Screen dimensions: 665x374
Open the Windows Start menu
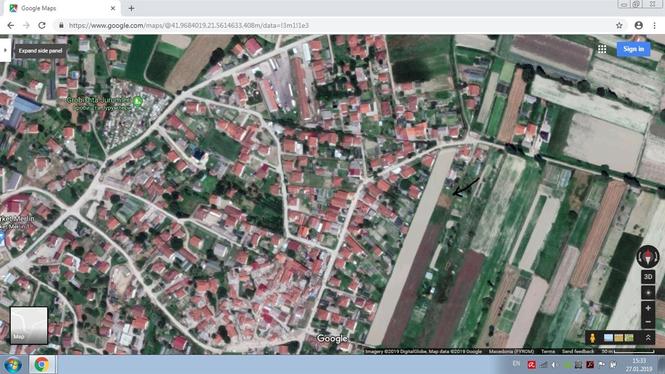pos(12,365)
